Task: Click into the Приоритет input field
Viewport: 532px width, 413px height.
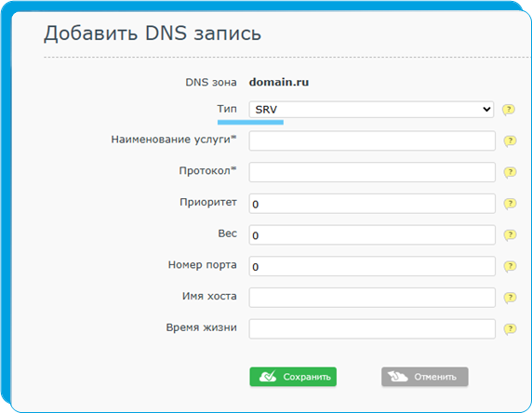Action: (372, 204)
